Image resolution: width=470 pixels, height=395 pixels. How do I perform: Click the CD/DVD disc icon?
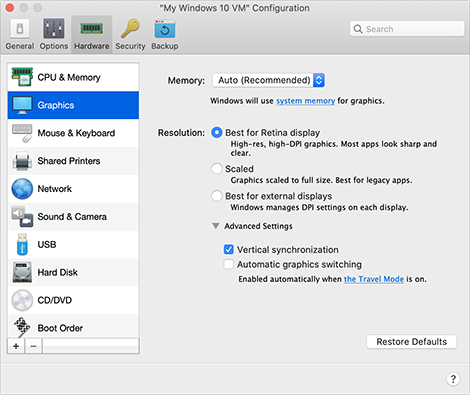[22, 300]
